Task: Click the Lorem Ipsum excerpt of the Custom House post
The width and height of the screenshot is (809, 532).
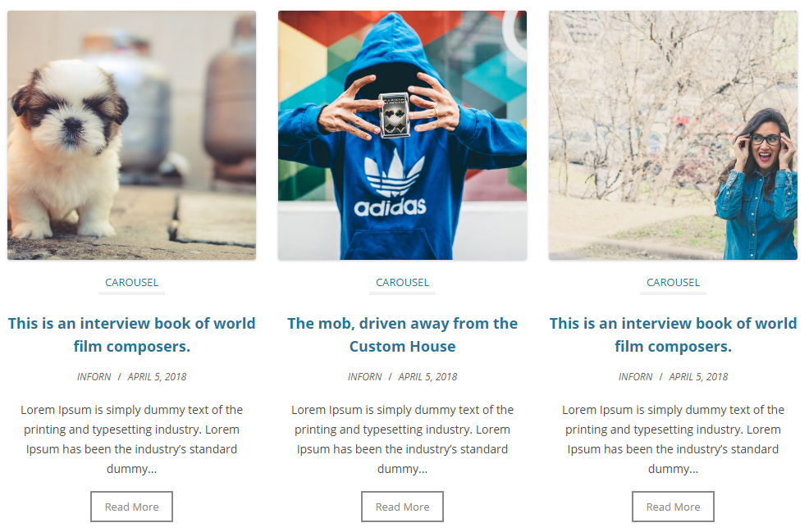Action: (x=402, y=439)
